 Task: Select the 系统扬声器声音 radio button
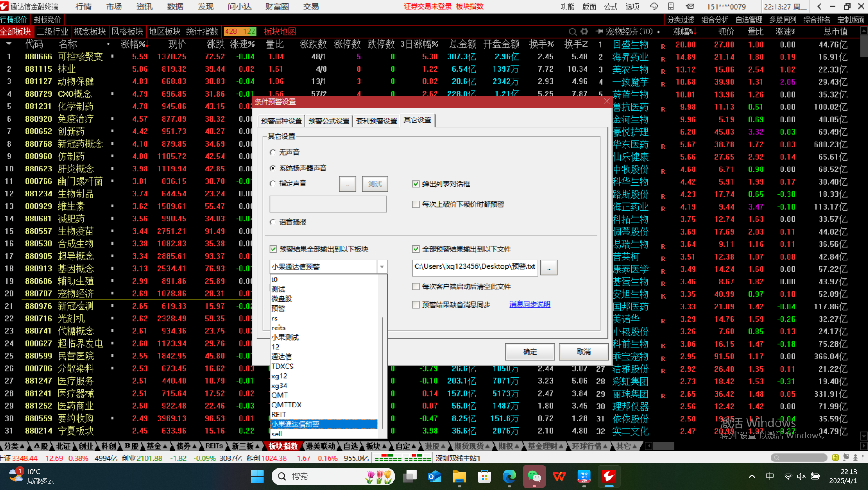point(273,168)
